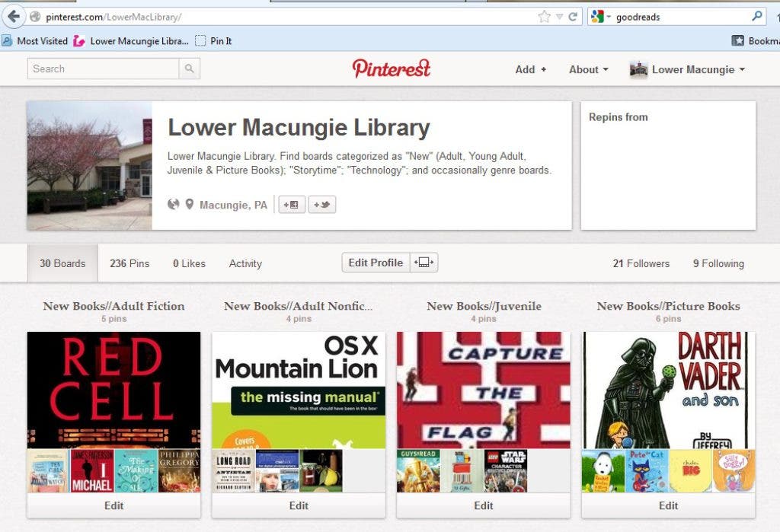Image resolution: width=780 pixels, height=532 pixels.
Task: Click the OS X Mountain Lion cover
Action: click(299, 390)
